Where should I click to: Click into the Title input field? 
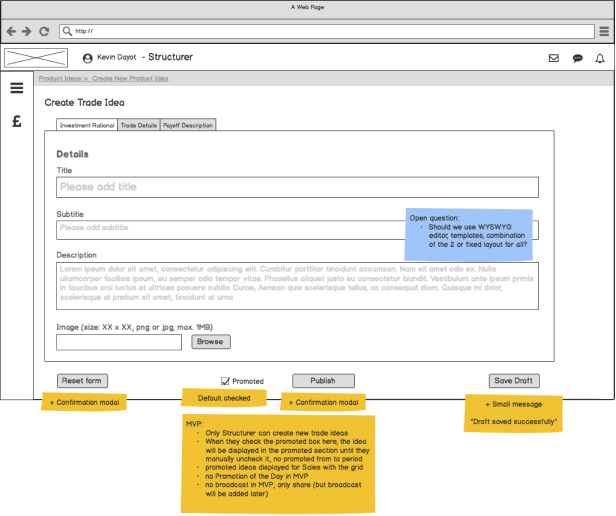(x=297, y=187)
